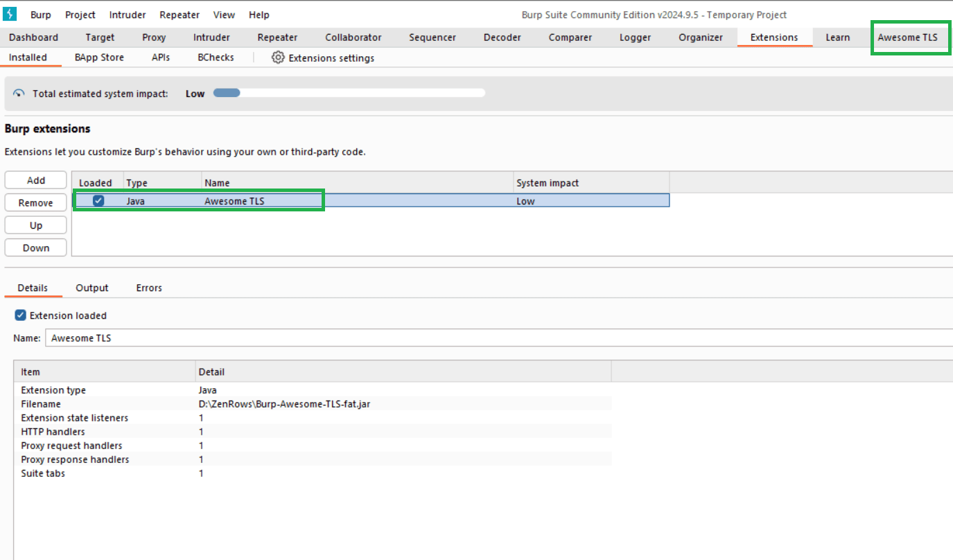Switch to the Proxy tab
The width and height of the screenshot is (953, 560).
coord(154,37)
